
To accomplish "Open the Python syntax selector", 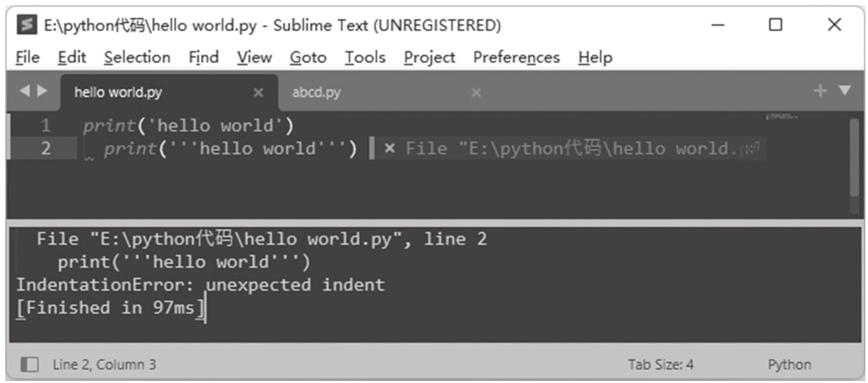I will point(789,364).
